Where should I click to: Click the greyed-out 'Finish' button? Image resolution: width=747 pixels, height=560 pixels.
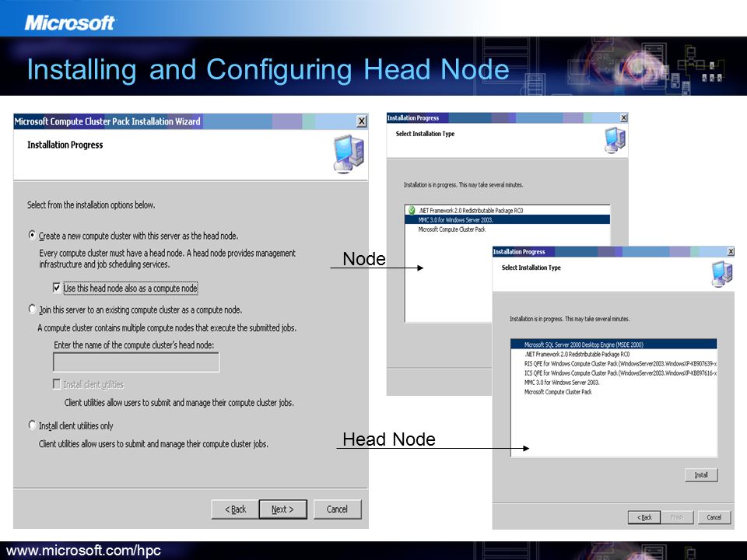[x=676, y=517]
